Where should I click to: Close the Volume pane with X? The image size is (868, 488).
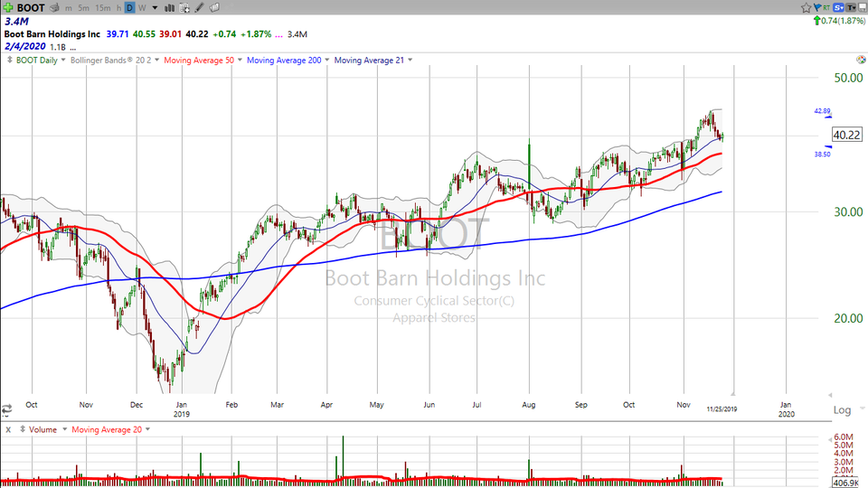(x=8, y=430)
